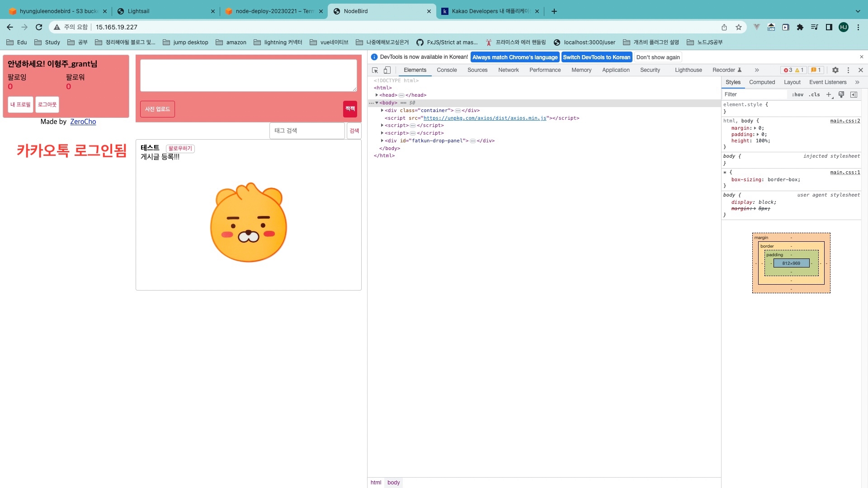Share this page from the address bar

pos(724,27)
